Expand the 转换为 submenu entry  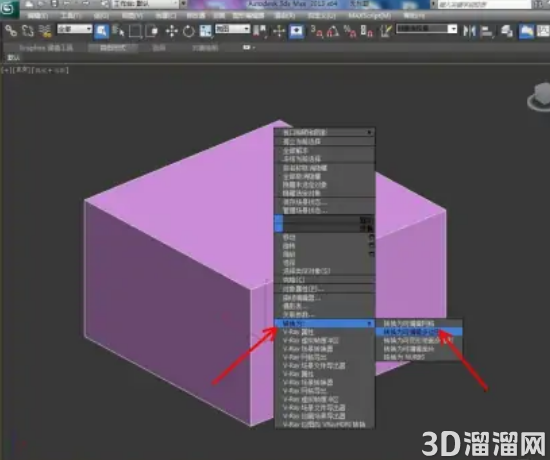[324, 323]
